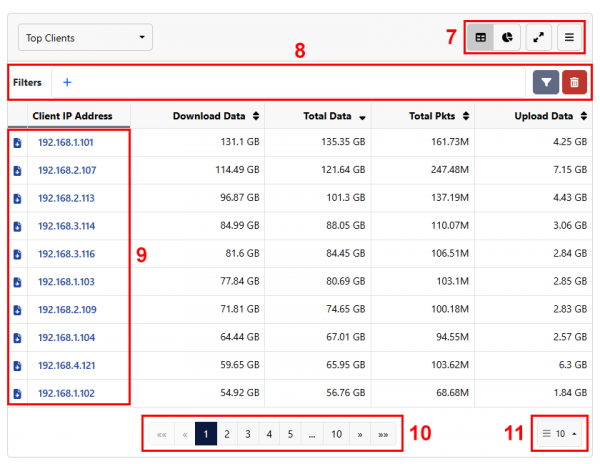Expand widget to fullscreen
The height and width of the screenshot is (464, 600).
click(x=539, y=38)
